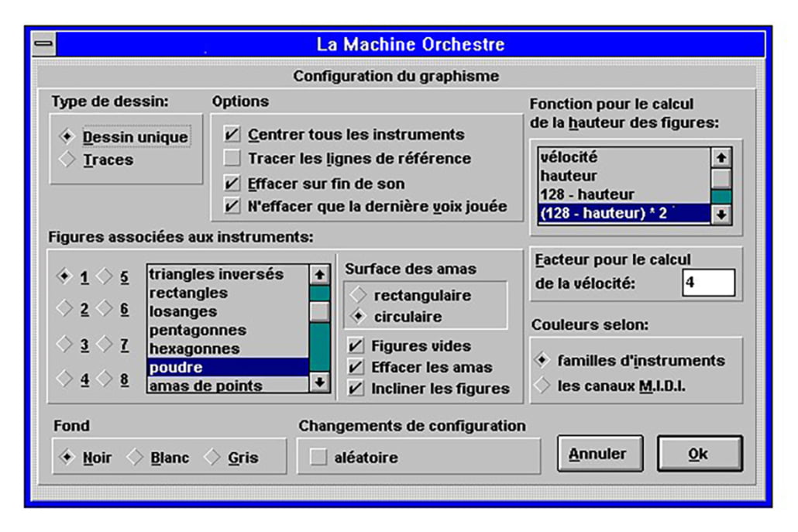Confirm settings with the Ok button

click(700, 453)
